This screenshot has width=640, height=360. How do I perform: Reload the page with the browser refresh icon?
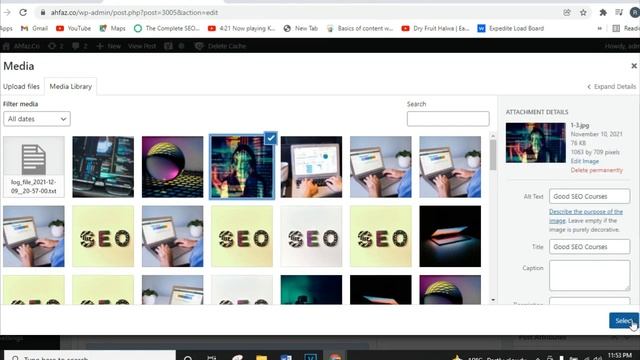pos(23,12)
